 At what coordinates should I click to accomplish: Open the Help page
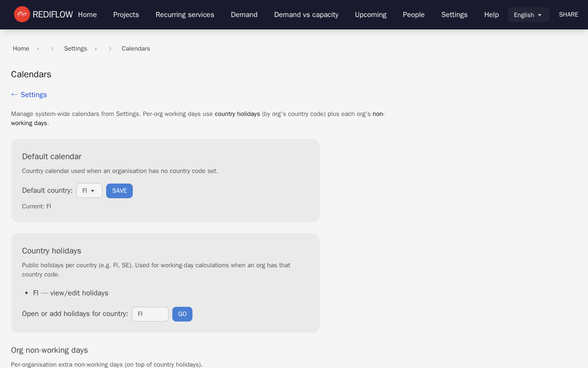[491, 15]
